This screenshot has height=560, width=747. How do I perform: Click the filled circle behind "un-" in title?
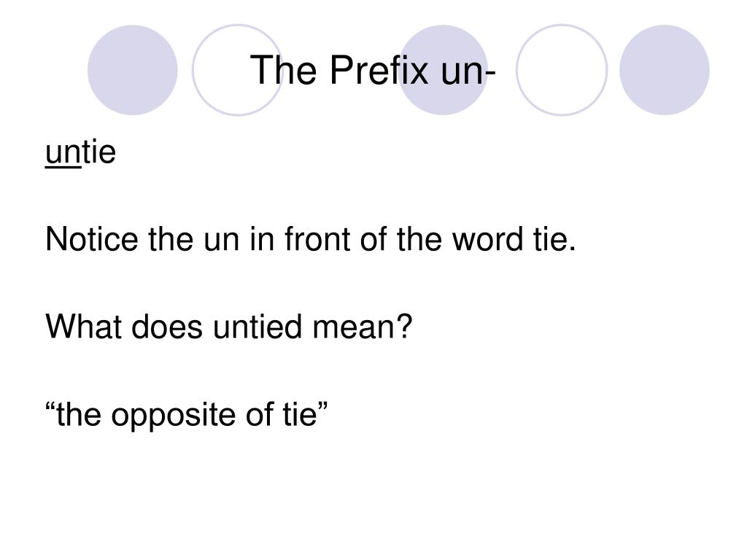tap(443, 70)
